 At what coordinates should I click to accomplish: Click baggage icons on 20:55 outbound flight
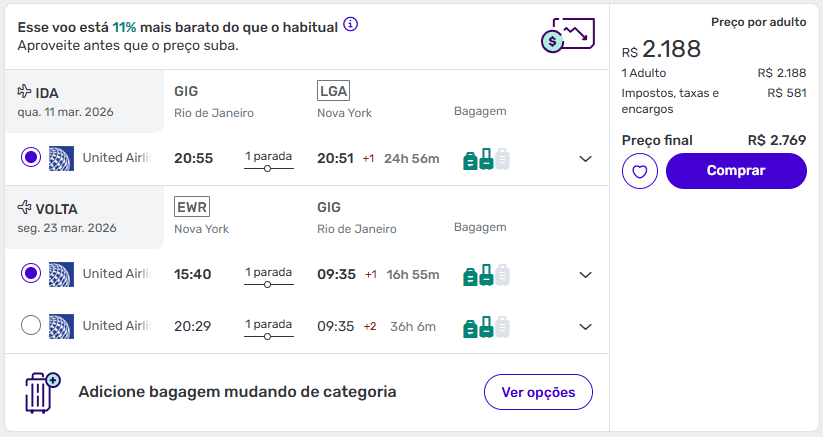(x=486, y=158)
